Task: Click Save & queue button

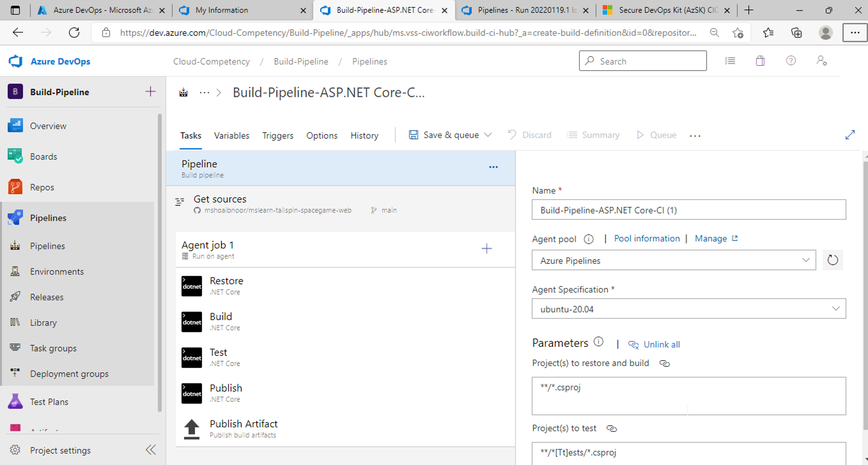Action: 444,135
